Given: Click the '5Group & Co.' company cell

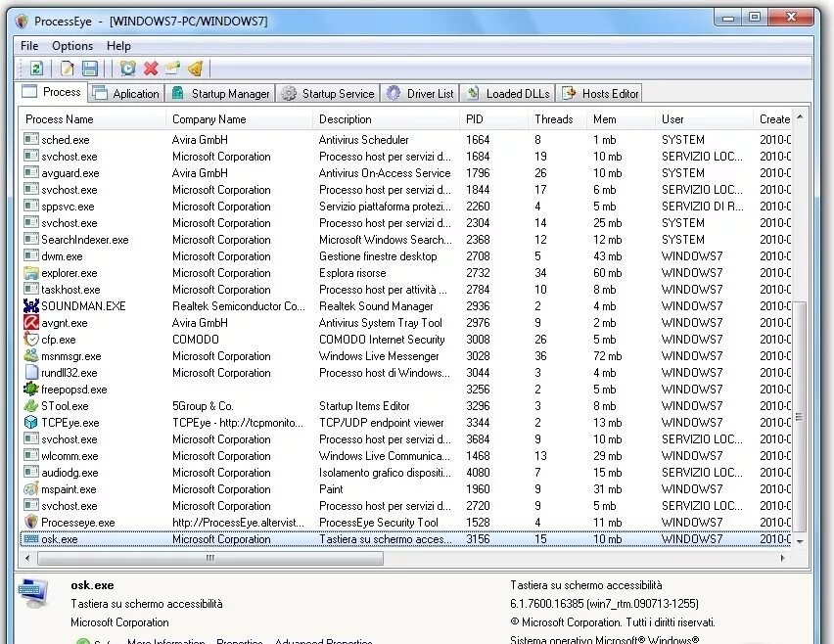Looking at the screenshot, I should [x=203, y=406].
